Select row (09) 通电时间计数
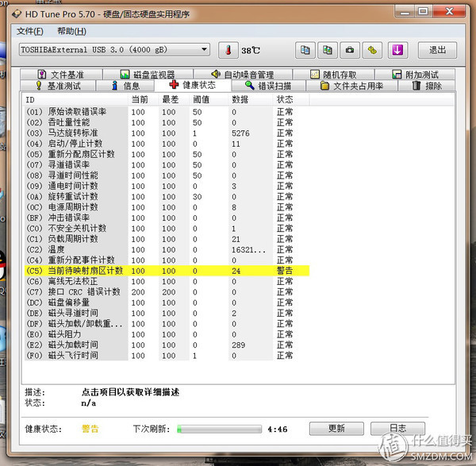Screen dimensions: 476x466 click(x=167, y=186)
